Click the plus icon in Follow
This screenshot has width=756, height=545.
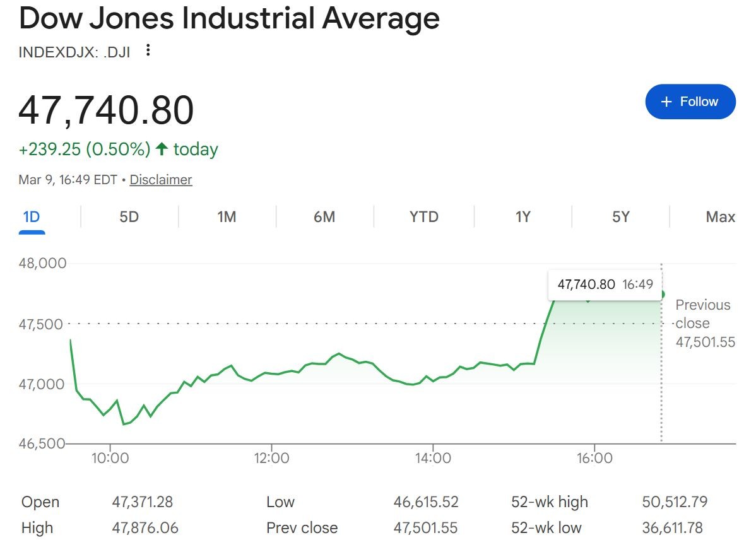click(666, 102)
